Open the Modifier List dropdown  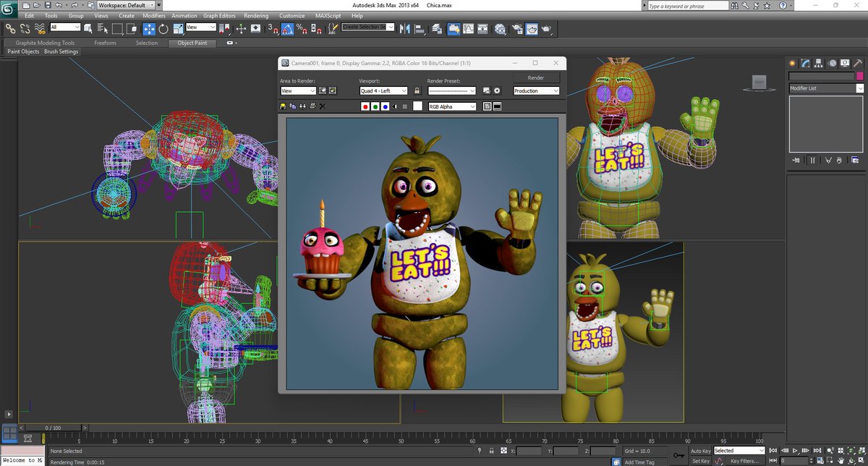[x=827, y=88]
